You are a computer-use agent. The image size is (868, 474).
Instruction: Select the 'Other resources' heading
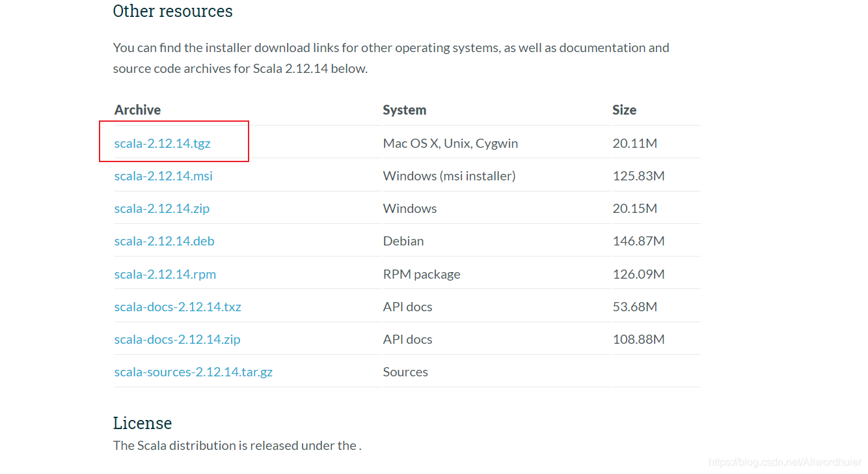pos(173,11)
